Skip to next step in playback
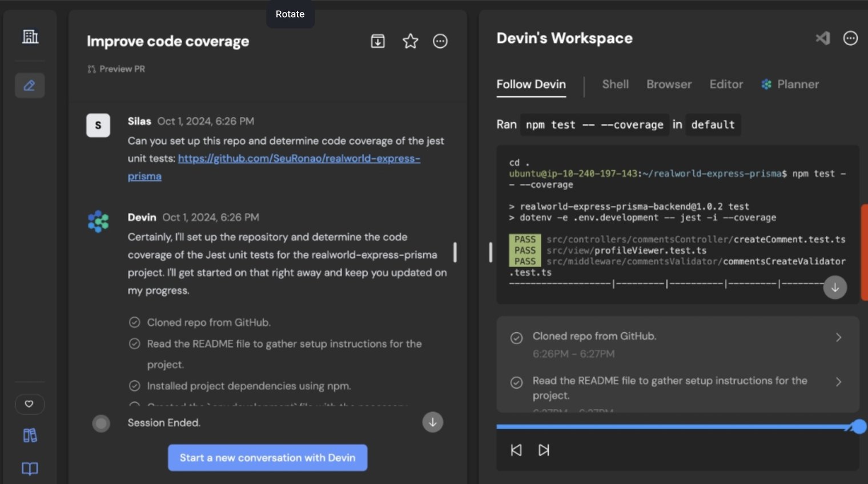The width and height of the screenshot is (868, 484). tap(544, 450)
